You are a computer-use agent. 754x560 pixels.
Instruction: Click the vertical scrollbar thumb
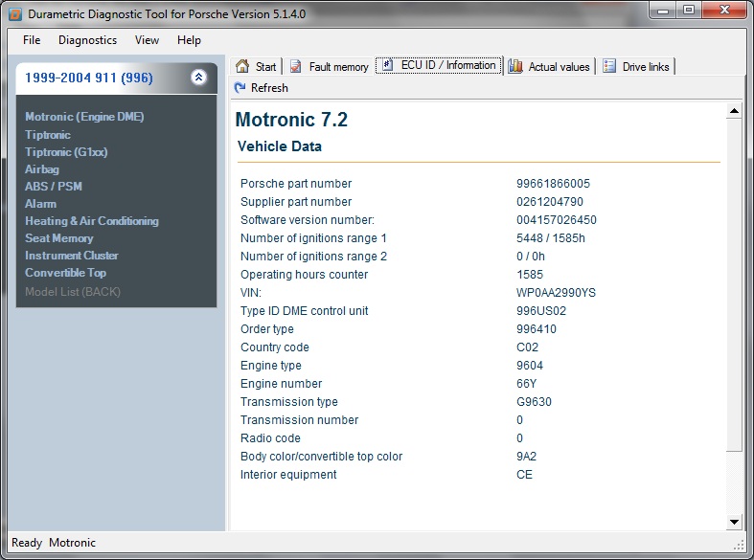734,285
